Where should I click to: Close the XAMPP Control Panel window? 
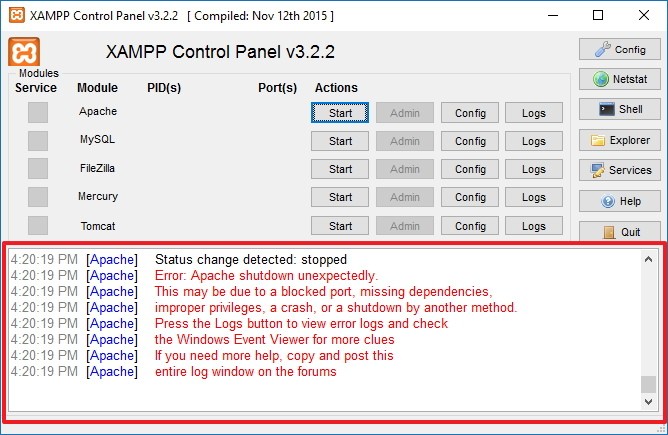tap(644, 15)
